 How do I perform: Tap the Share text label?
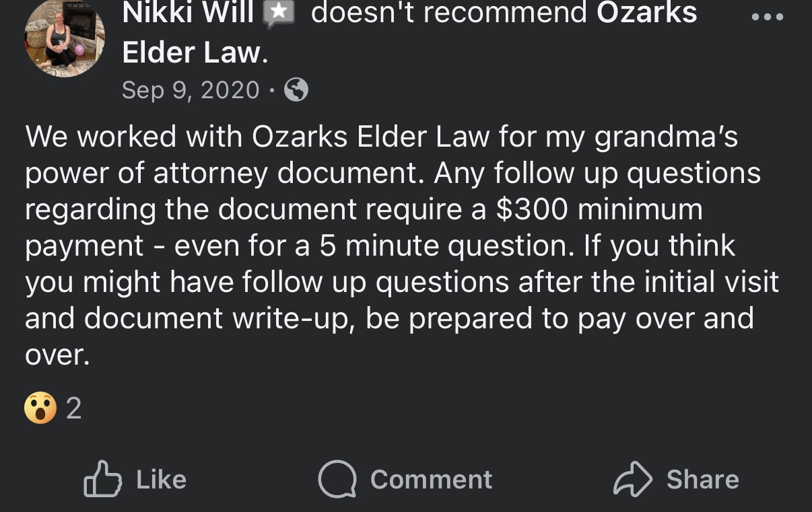pos(702,480)
